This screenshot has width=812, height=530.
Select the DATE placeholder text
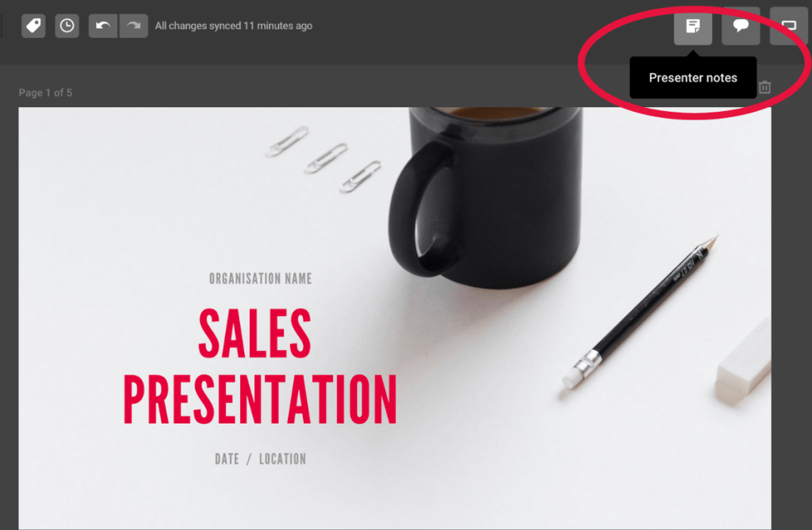[x=227, y=459]
